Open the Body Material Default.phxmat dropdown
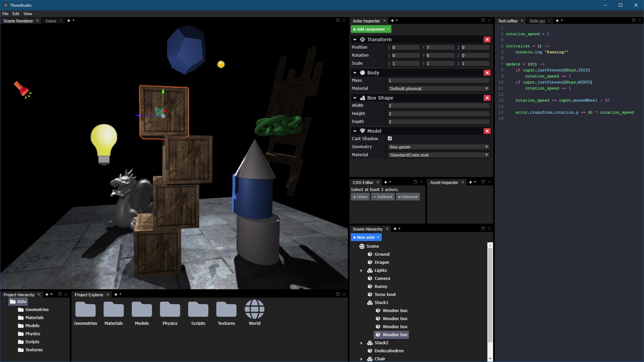The height and width of the screenshot is (362, 644). (x=438, y=88)
